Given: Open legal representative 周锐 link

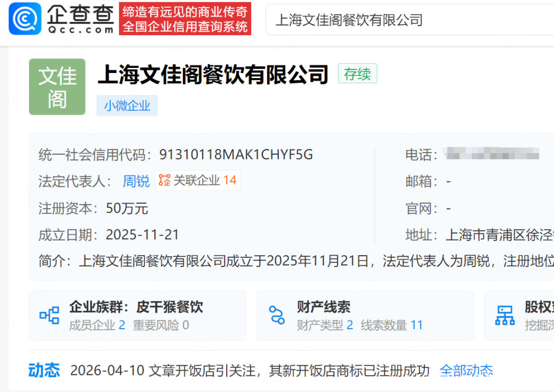Looking at the screenshot, I should point(136,181).
